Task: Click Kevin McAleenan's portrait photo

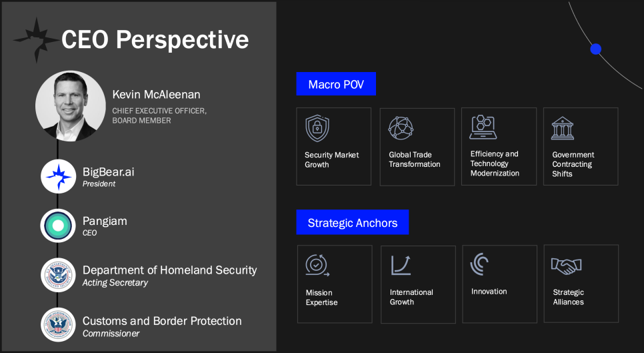Action: (71, 106)
